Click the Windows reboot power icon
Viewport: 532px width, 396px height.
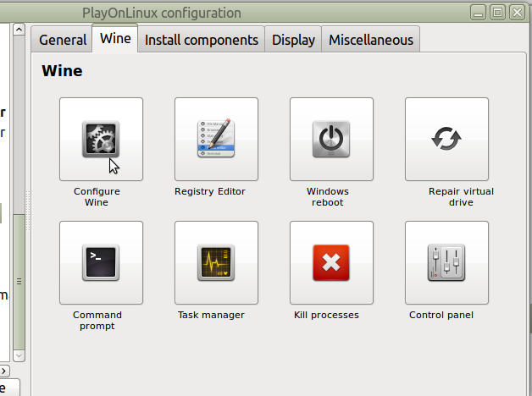pyautogui.click(x=331, y=139)
